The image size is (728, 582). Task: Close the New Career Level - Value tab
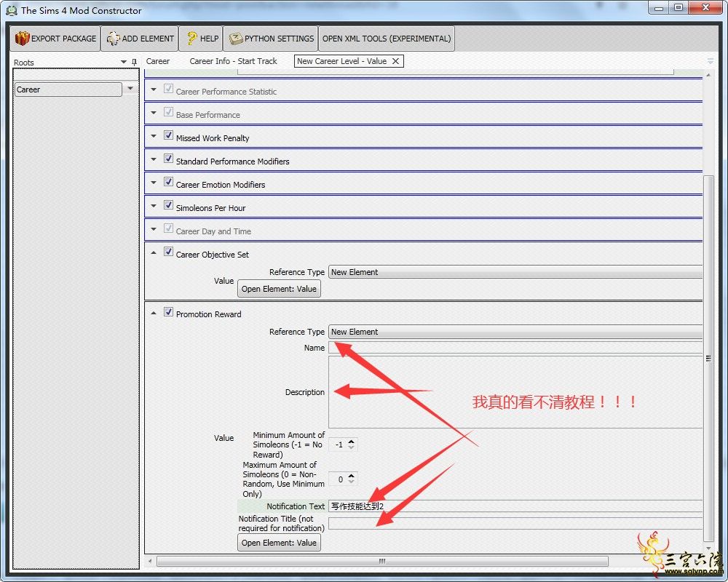click(x=395, y=61)
